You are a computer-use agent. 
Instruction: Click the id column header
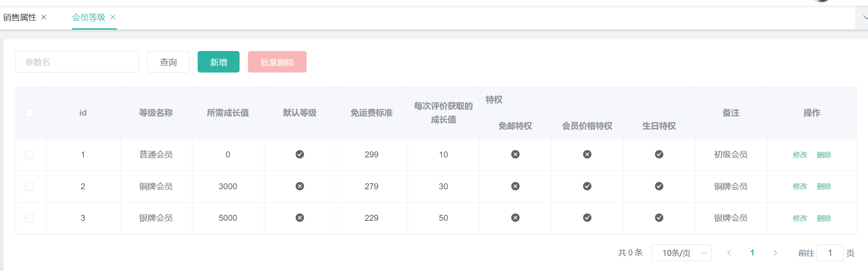tap(83, 113)
